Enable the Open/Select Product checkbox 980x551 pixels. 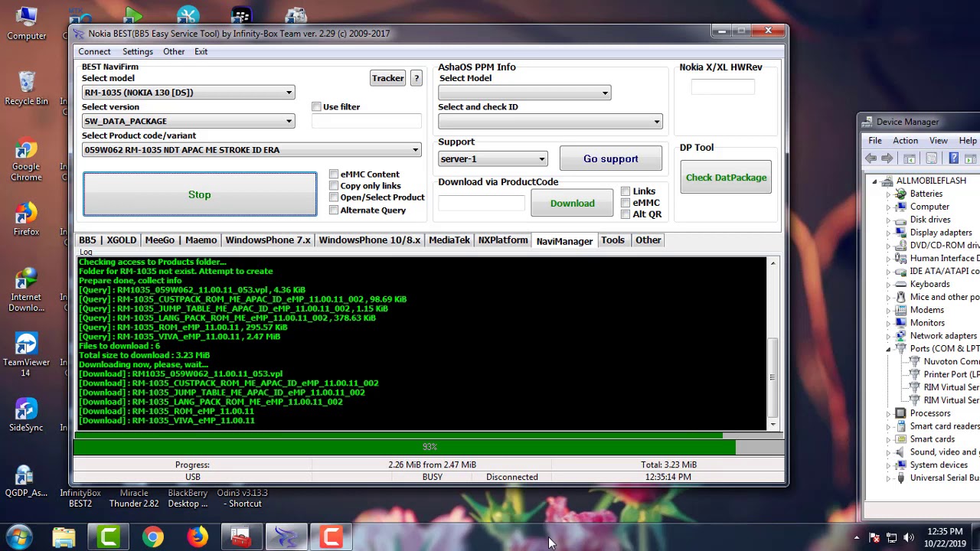334,197
